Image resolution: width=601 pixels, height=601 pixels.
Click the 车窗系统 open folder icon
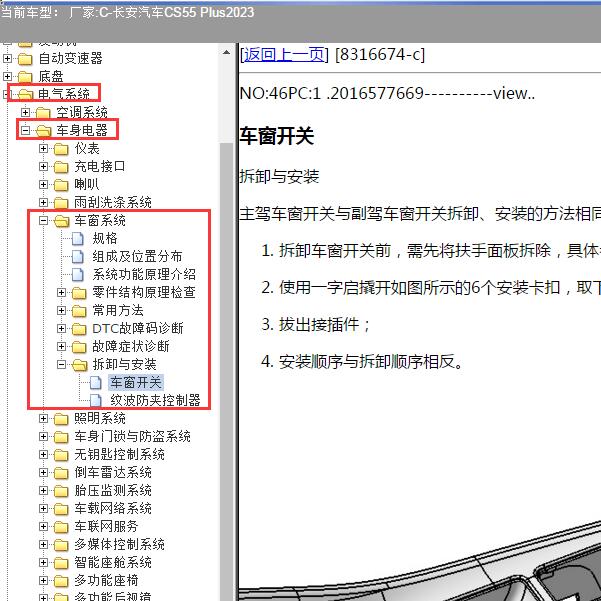click(x=62, y=221)
